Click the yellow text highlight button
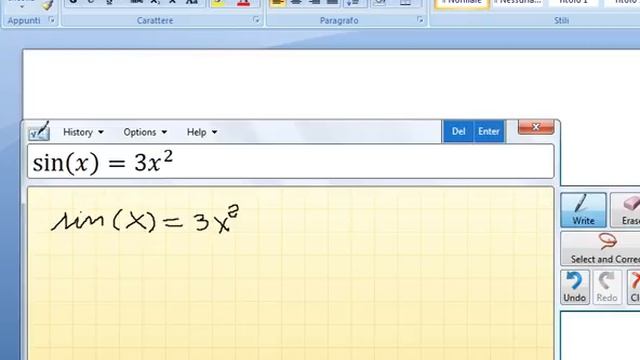The height and width of the screenshot is (360, 640). point(219,3)
